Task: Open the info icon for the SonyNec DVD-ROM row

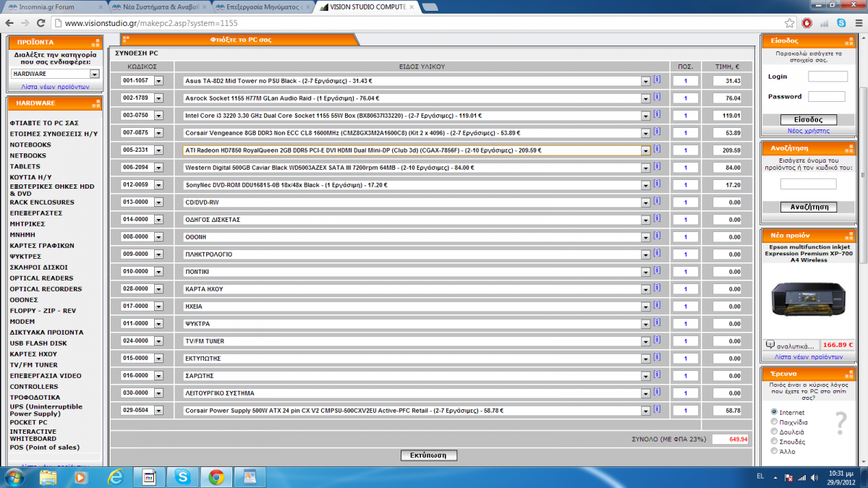Action: pos(657,184)
